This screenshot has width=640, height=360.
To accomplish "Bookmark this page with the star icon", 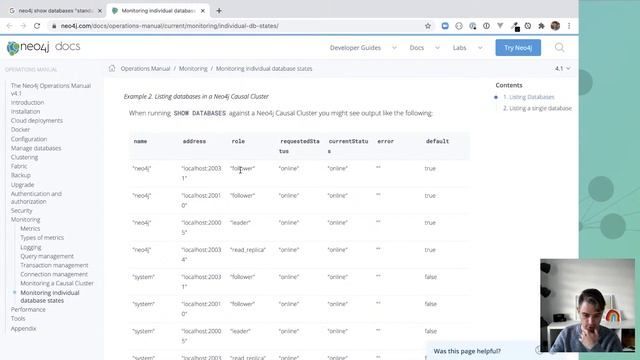I will 428,26.
